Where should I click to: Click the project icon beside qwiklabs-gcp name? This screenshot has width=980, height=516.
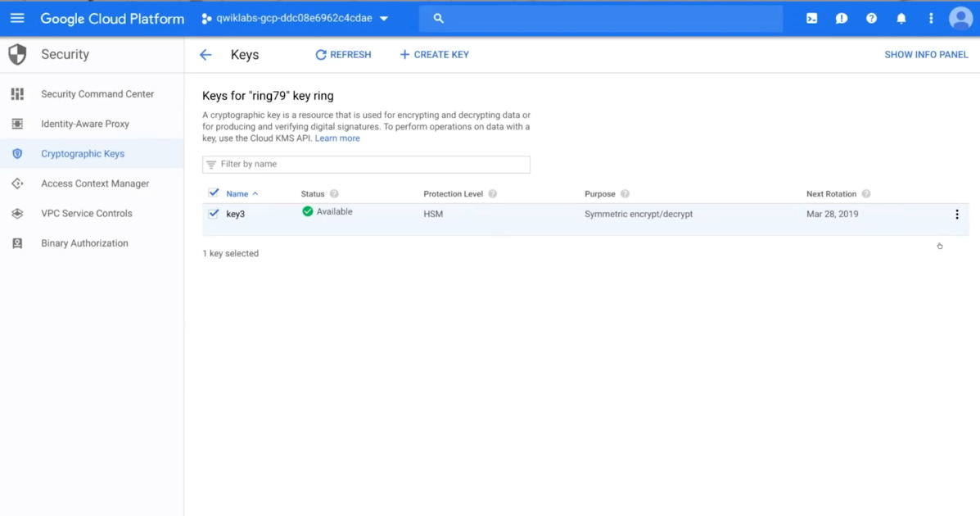[206, 19]
